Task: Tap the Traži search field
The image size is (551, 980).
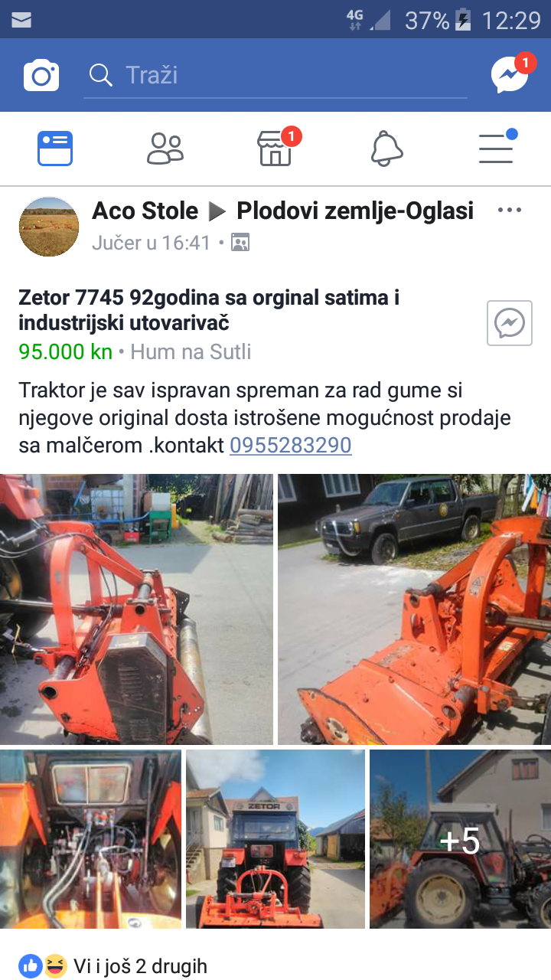Action: (x=275, y=75)
